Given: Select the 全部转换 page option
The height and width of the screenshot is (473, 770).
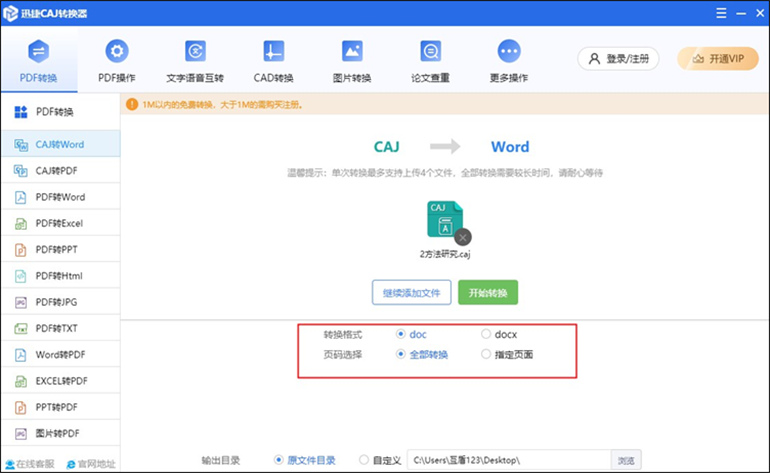Looking at the screenshot, I should coord(401,354).
